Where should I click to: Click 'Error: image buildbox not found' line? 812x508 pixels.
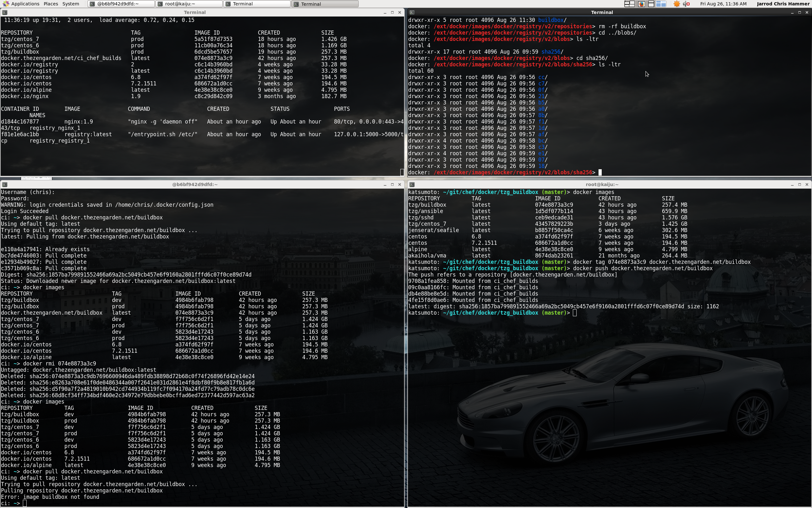click(x=50, y=497)
